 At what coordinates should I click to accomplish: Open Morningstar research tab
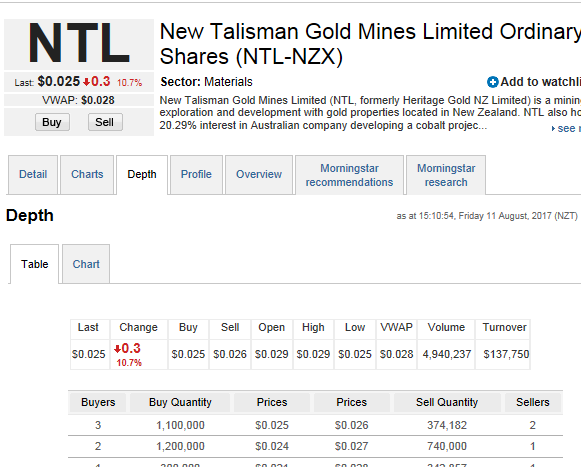coord(446,175)
